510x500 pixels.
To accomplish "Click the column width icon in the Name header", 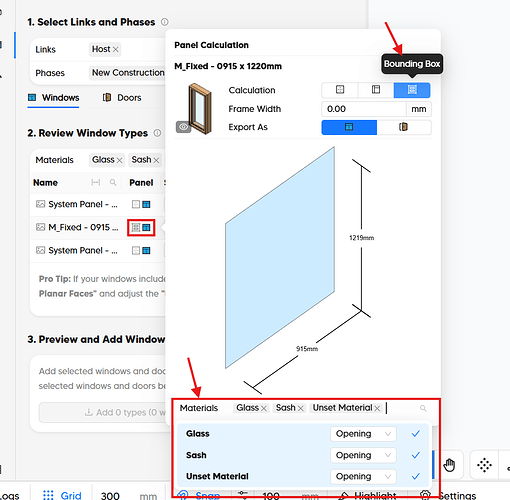I will [x=96, y=182].
